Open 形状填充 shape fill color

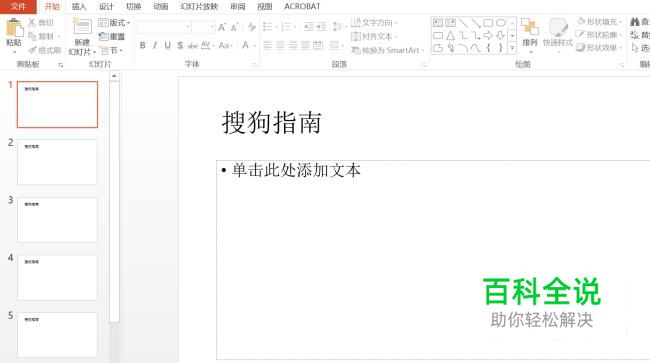599,22
